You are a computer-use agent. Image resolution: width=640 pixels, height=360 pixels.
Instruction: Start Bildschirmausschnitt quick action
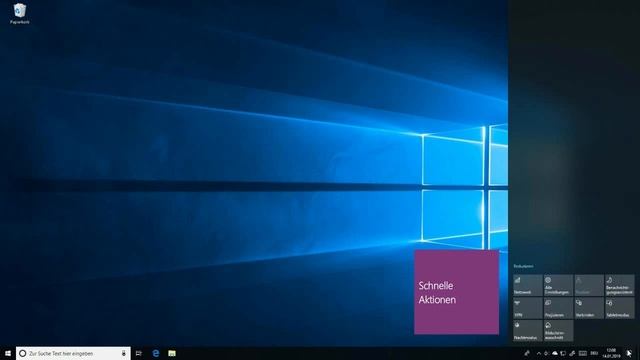coord(558,331)
